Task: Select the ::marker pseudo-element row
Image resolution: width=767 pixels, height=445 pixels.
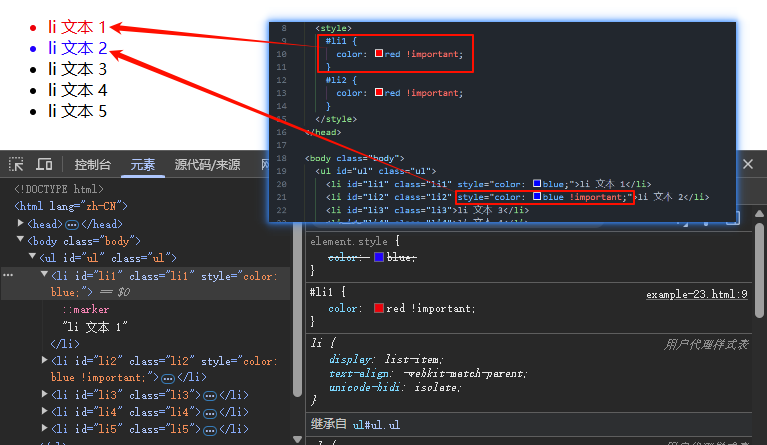Action: (86, 309)
